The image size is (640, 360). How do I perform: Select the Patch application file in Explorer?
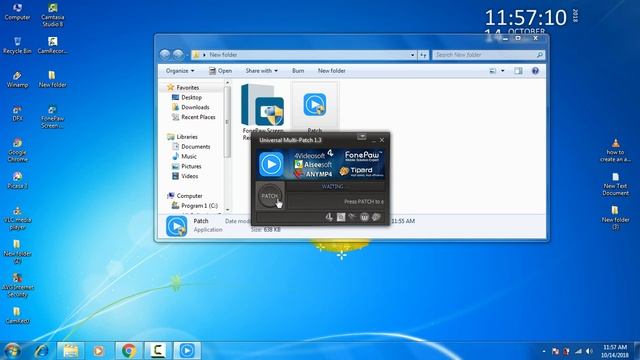tap(315, 107)
